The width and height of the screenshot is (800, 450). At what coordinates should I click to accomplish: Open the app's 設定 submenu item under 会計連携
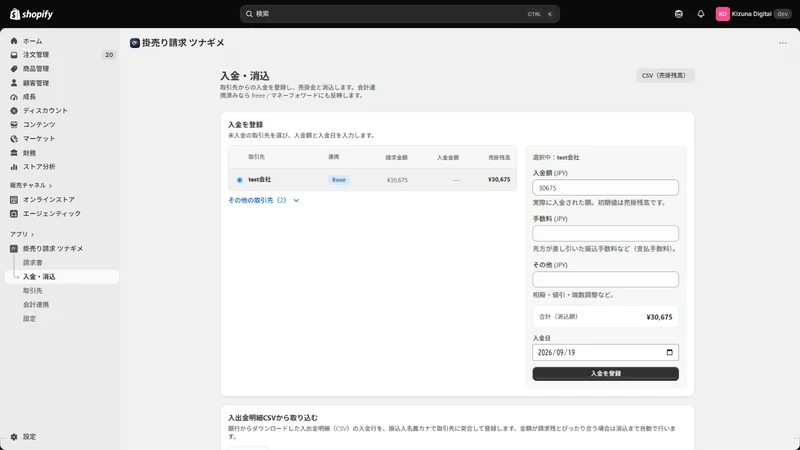[x=30, y=318]
